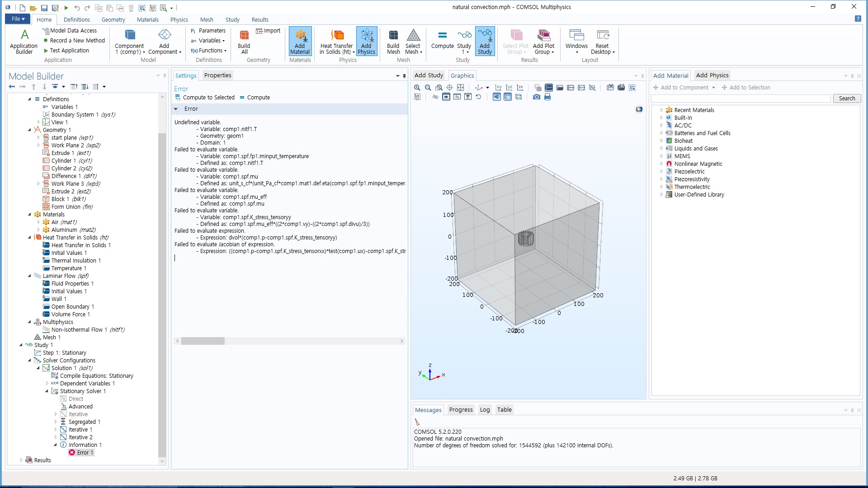Toggle select boundaries mode in Graphics toolbar
868x488 pixels.
pos(560,88)
